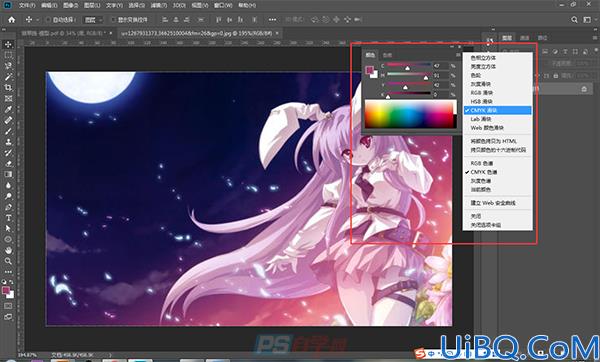Expand the Move tool preset dropdown arrow
The height and width of the screenshot is (362, 600).
pyautogui.click(x=38, y=20)
